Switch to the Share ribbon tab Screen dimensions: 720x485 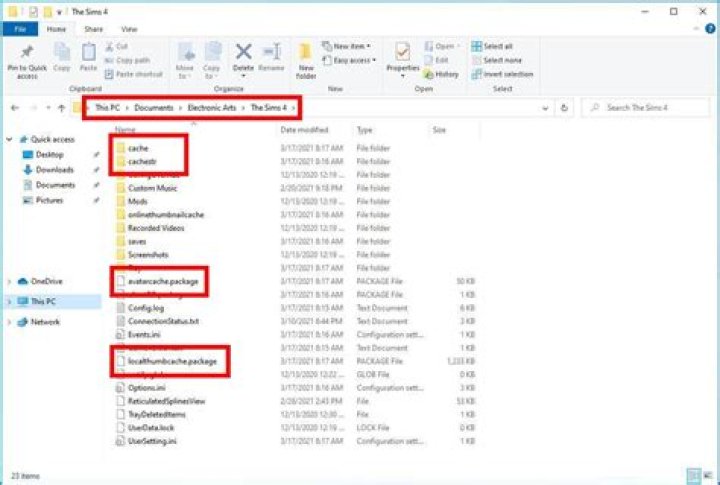[93, 29]
